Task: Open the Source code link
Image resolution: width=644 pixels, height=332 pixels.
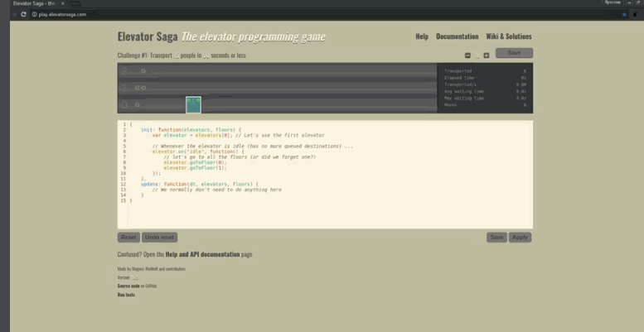Action: pyautogui.click(x=128, y=286)
